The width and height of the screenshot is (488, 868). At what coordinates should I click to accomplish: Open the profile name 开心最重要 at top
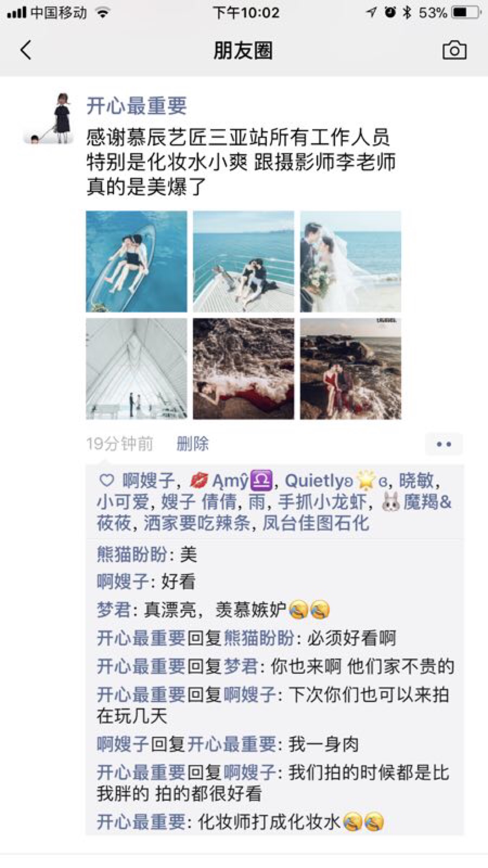click(x=136, y=106)
